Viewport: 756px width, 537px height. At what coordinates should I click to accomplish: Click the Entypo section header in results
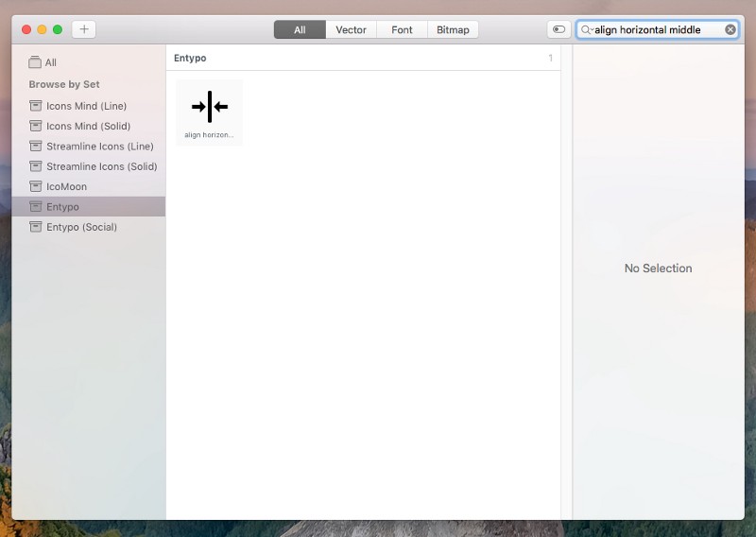click(190, 58)
